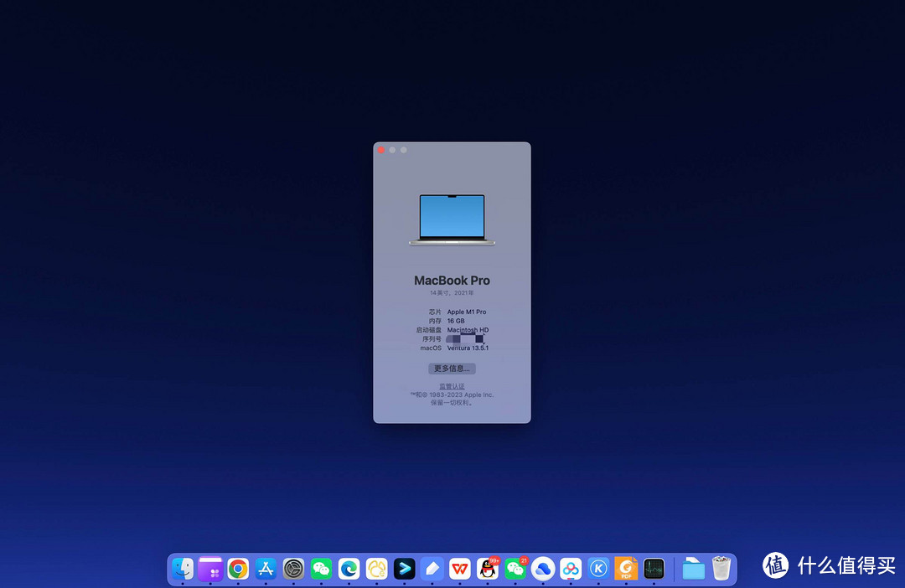The image size is (905, 588).
Task: Click the "保留一切权利。" text
Action: point(452,403)
